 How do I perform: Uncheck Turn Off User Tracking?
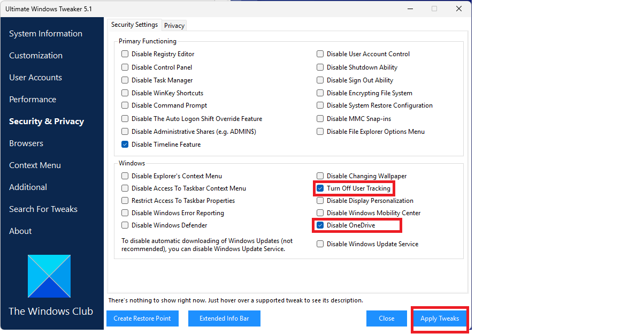coord(320,188)
